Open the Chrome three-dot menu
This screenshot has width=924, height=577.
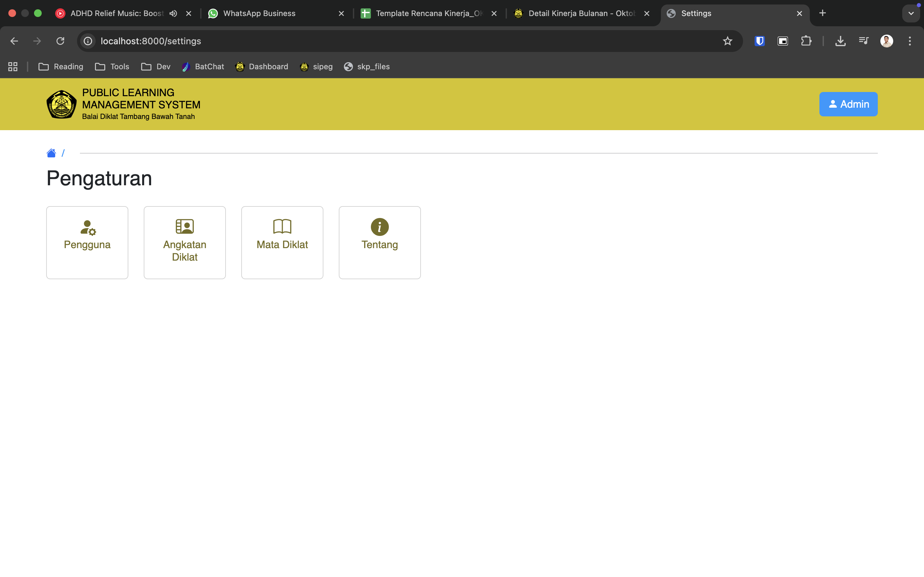(910, 41)
